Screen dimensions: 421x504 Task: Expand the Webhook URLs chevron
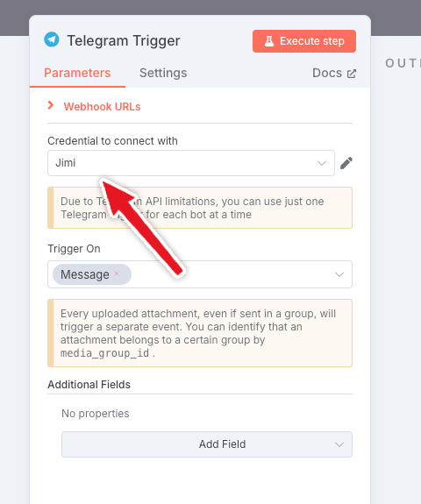51,105
